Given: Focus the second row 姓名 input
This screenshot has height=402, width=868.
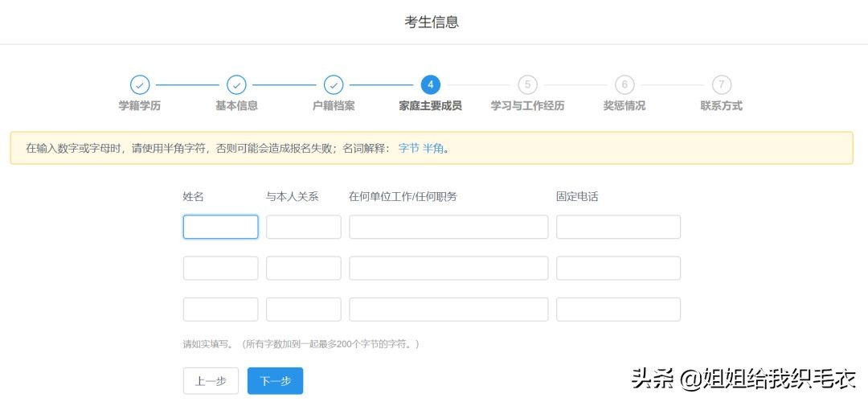Looking at the screenshot, I should coord(221,268).
